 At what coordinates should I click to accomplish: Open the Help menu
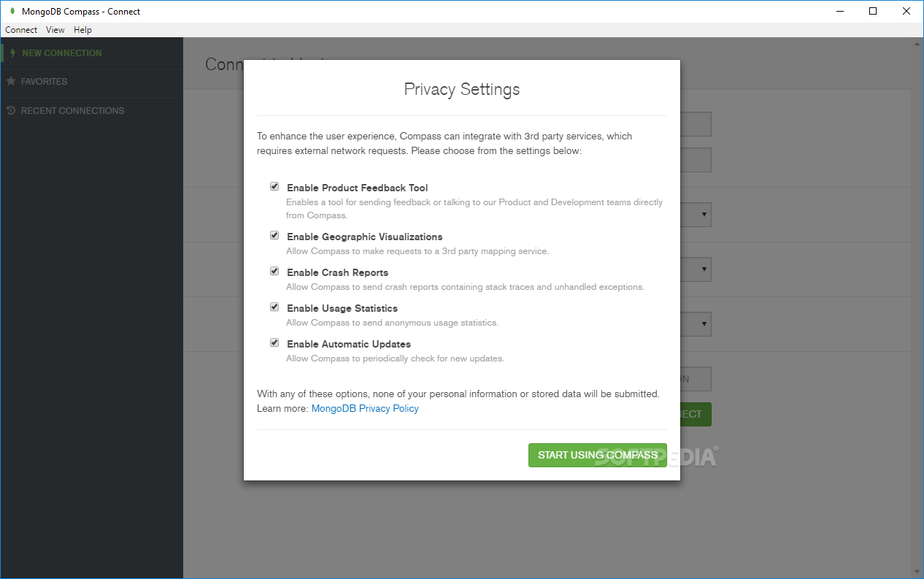tap(83, 30)
